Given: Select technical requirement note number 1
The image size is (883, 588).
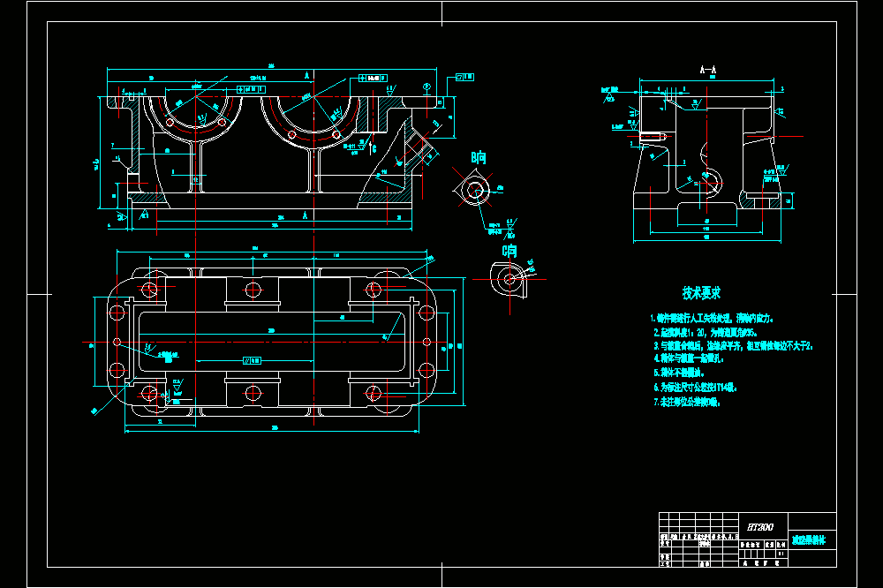Looking at the screenshot, I should 712,319.
